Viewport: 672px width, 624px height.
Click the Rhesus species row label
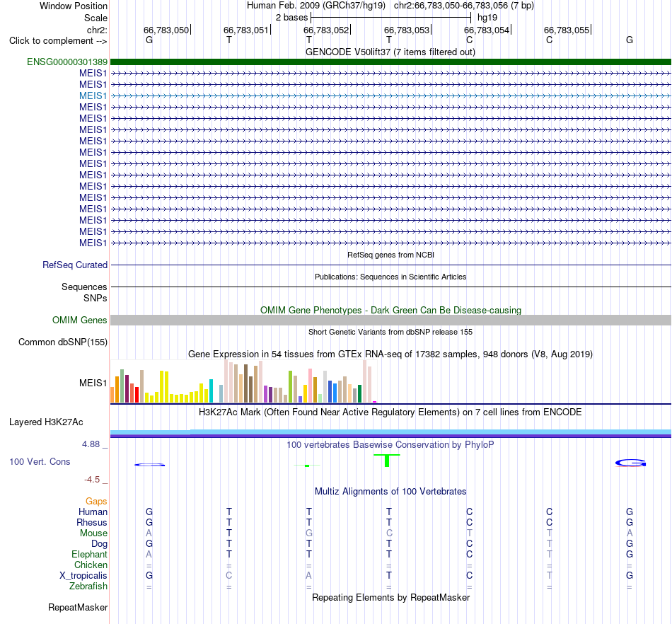coord(92,522)
